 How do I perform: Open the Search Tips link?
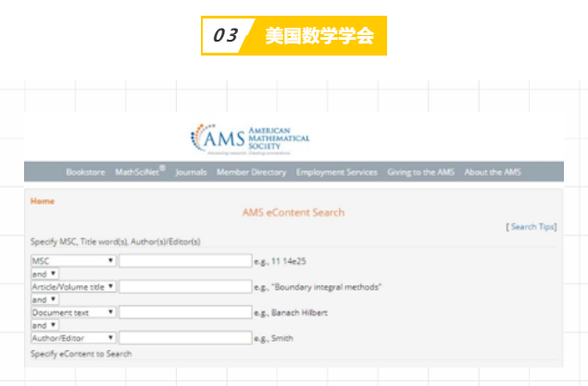coord(533,227)
